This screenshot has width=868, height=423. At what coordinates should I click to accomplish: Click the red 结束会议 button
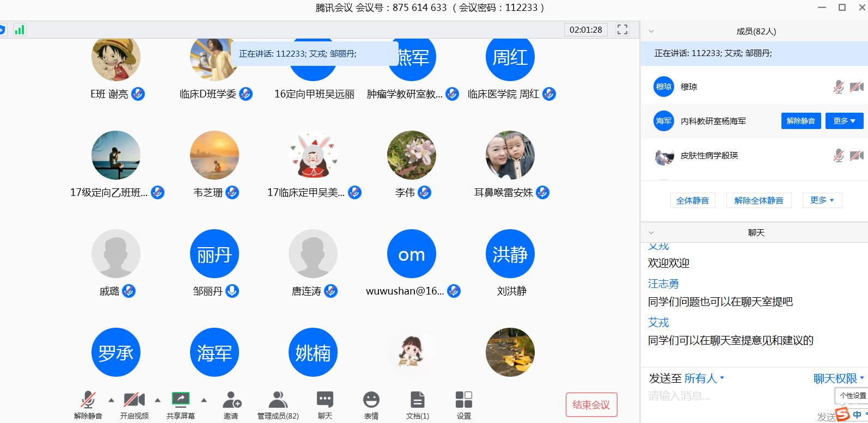[591, 404]
